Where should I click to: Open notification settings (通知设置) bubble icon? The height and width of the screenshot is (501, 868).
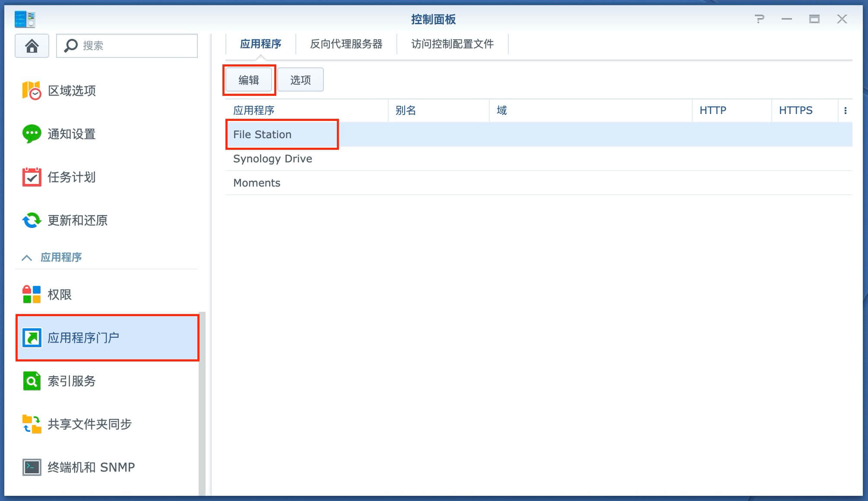tap(32, 134)
